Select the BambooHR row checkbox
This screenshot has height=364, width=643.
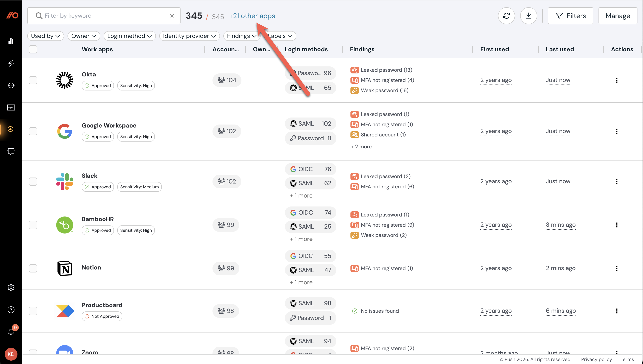(x=33, y=225)
